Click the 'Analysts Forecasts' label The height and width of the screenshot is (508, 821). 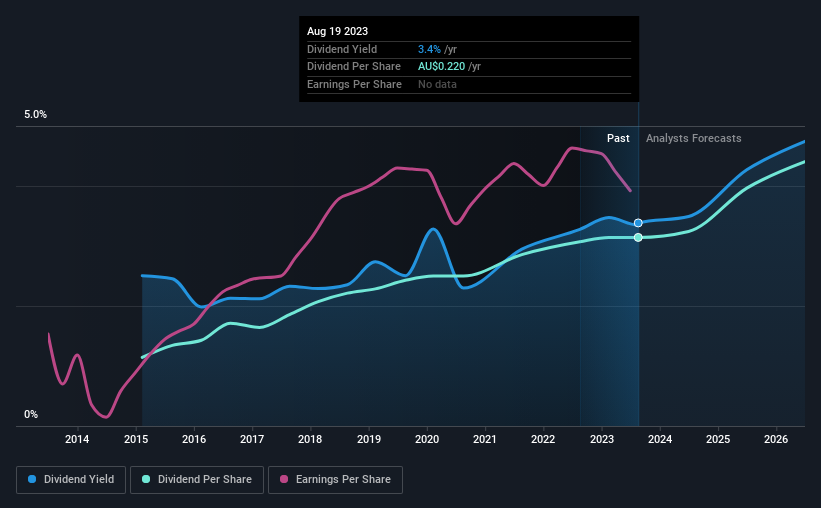(693, 138)
